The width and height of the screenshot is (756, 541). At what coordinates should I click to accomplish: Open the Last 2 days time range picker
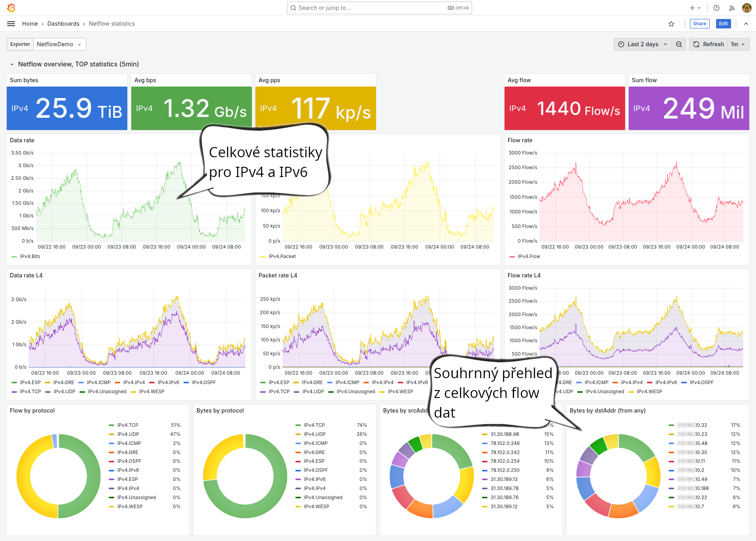click(642, 44)
